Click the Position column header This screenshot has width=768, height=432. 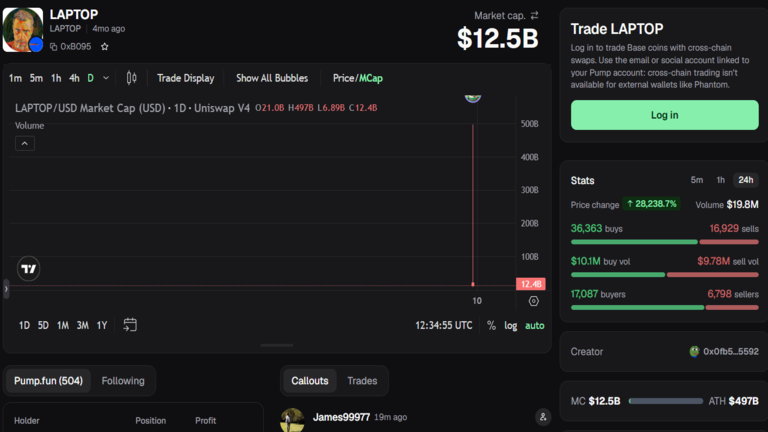pyautogui.click(x=150, y=420)
